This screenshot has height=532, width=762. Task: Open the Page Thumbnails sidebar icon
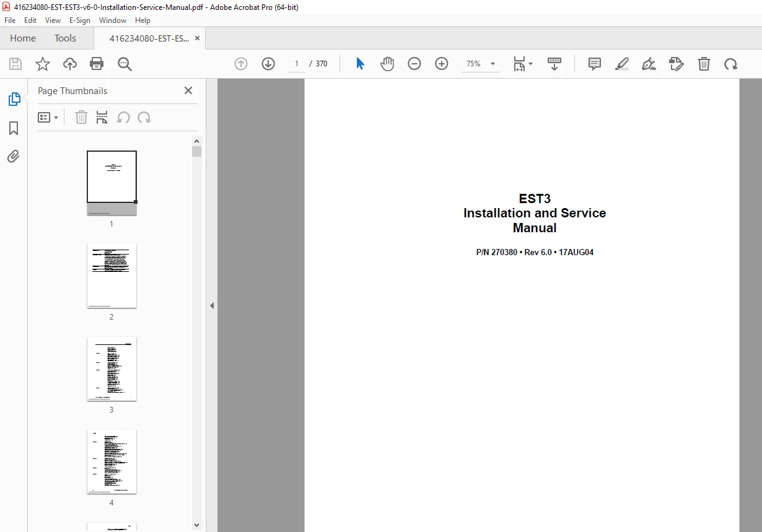[x=14, y=99]
